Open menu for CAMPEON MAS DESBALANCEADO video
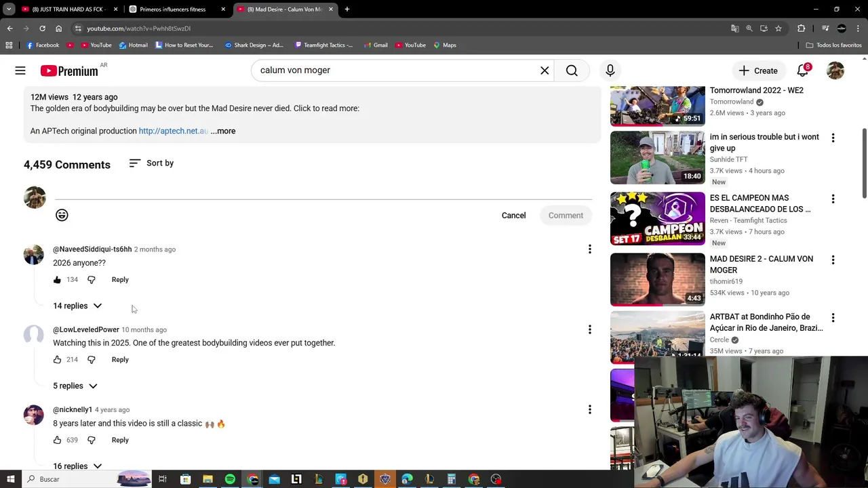The image size is (868, 488). pos(833,199)
